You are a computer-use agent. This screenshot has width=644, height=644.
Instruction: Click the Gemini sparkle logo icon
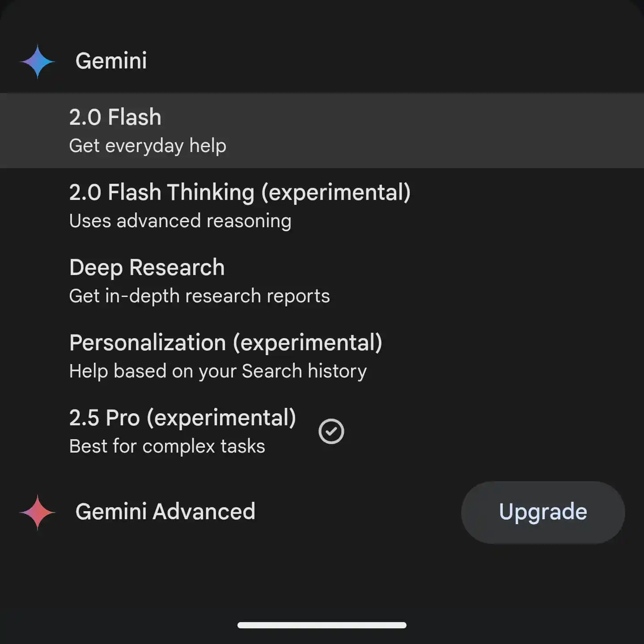tap(38, 61)
